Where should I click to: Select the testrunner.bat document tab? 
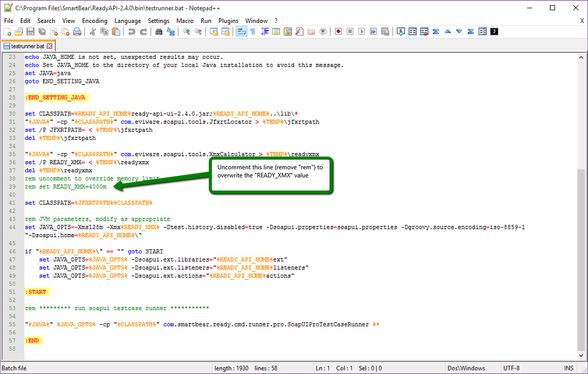[x=27, y=45]
